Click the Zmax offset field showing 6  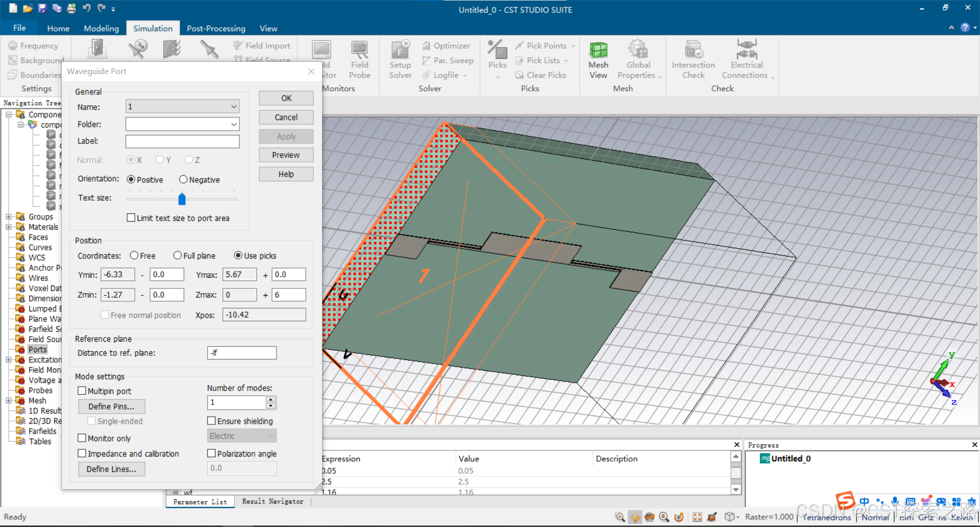point(288,295)
